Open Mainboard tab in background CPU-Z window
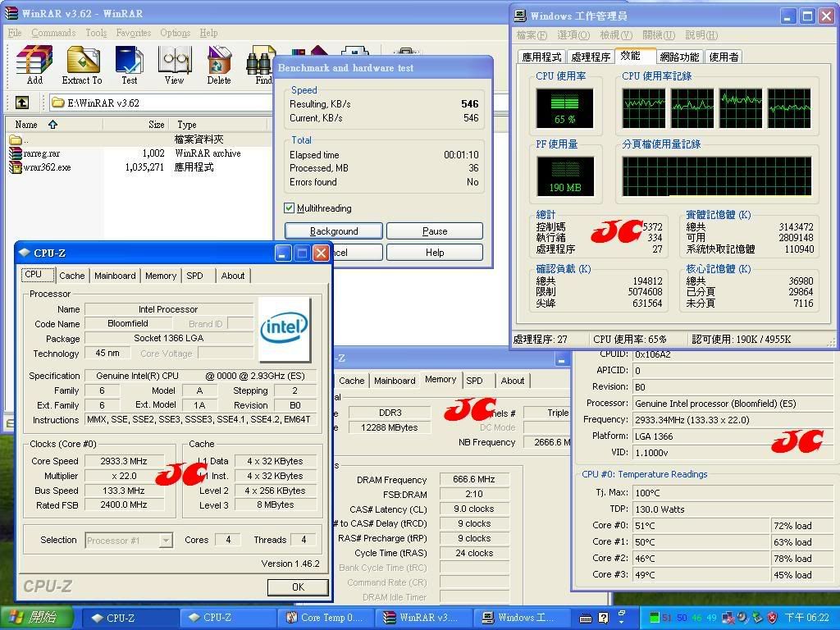Viewport: 840px width, 630px height. (395, 381)
